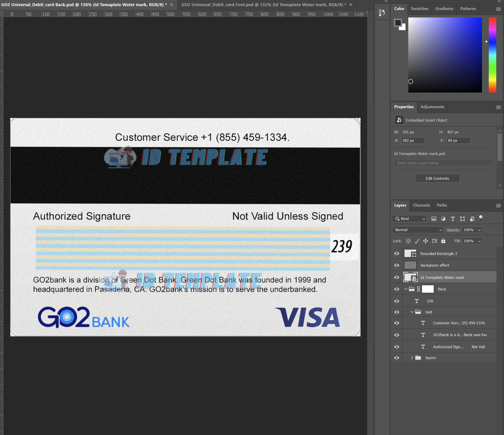Open the History panel icon
Viewport: 504px width, 435px height.
pos(382,13)
